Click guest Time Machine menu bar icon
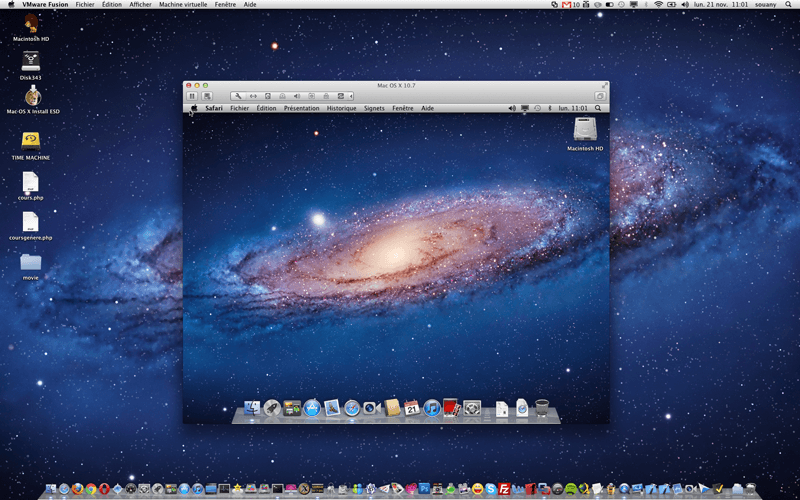The image size is (800, 500). click(537, 108)
